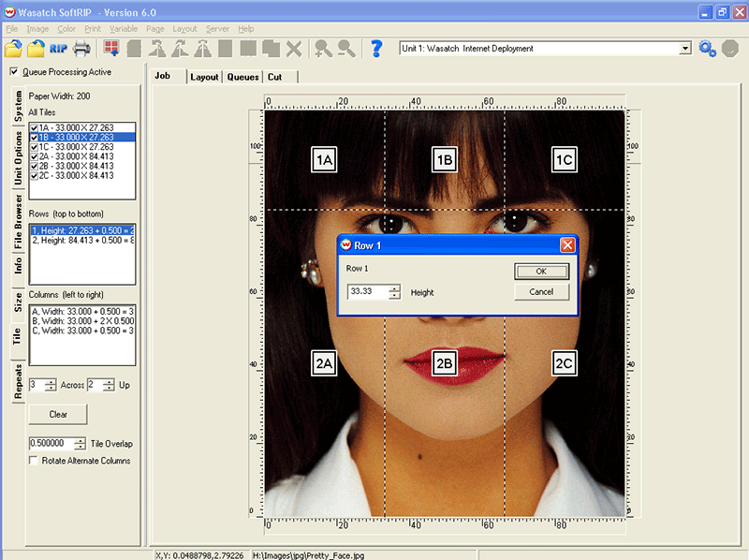Select row 2 in the Rows list
Screen dimensions: 749x560
click(82, 241)
